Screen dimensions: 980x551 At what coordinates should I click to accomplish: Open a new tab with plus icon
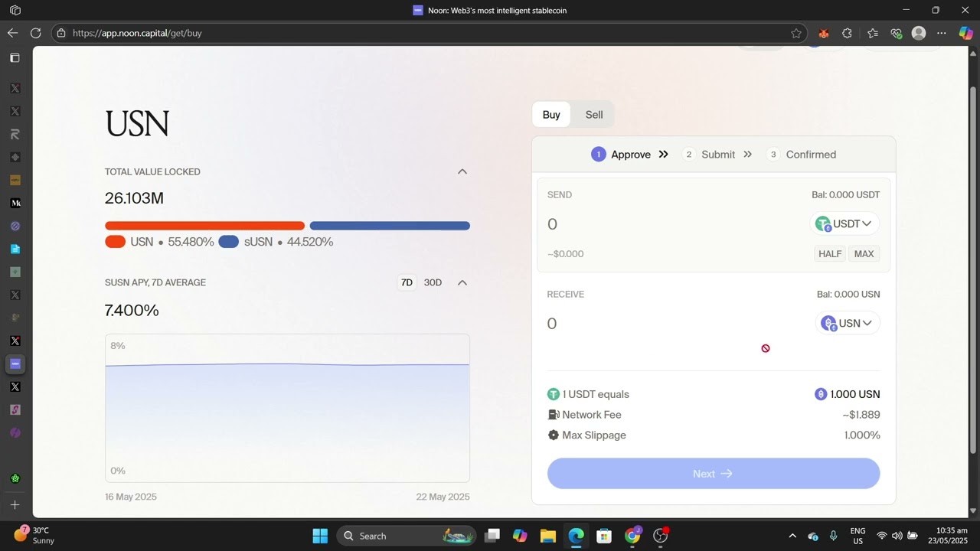click(15, 504)
